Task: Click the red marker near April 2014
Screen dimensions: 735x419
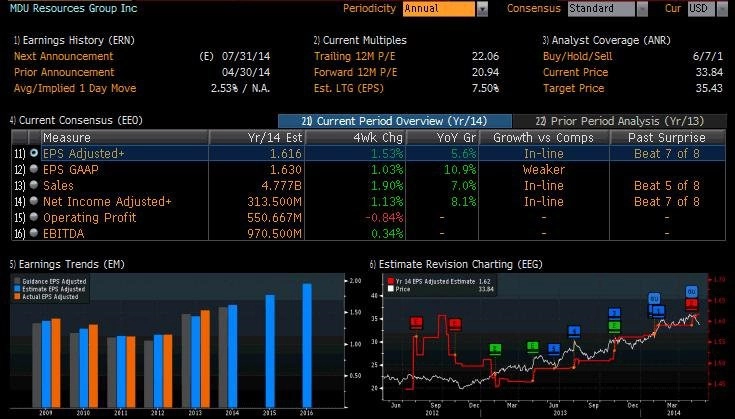Action: pyautogui.click(x=692, y=304)
